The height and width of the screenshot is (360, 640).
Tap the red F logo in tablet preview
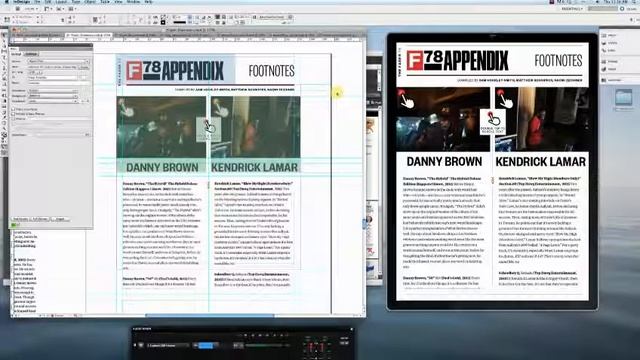click(x=415, y=60)
